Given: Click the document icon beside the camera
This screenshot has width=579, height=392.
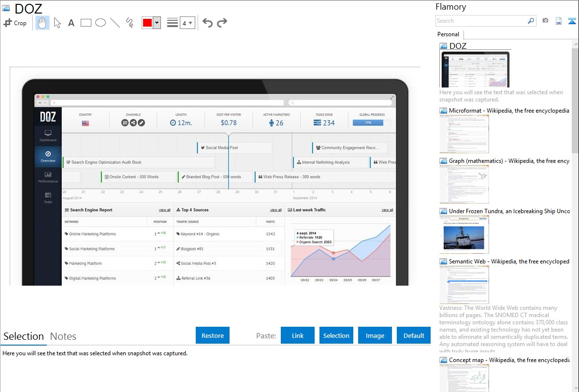Looking at the screenshot, I should click(559, 21).
